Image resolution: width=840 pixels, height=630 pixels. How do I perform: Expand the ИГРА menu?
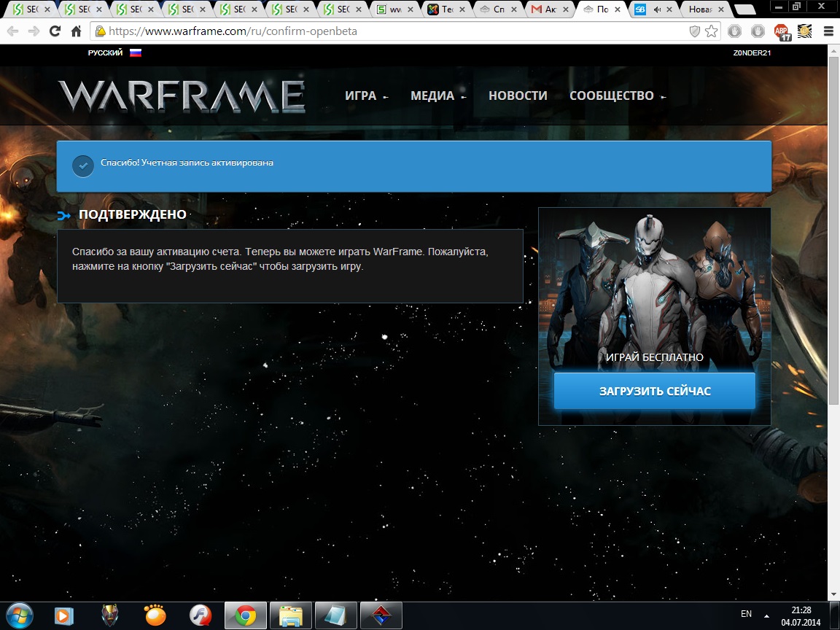pos(367,96)
